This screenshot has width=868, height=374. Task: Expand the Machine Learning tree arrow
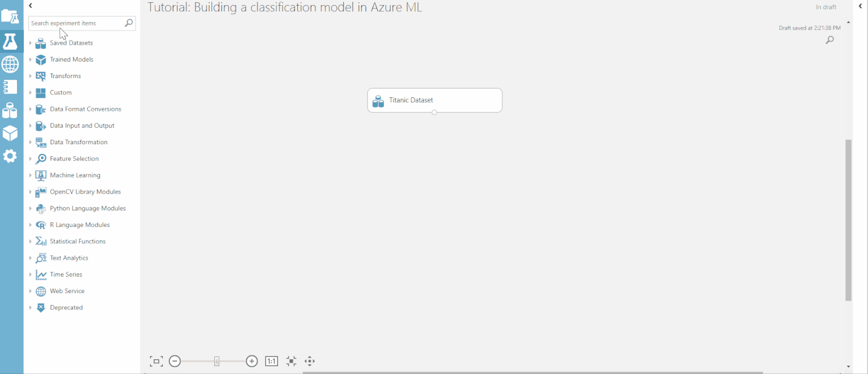[x=31, y=175]
